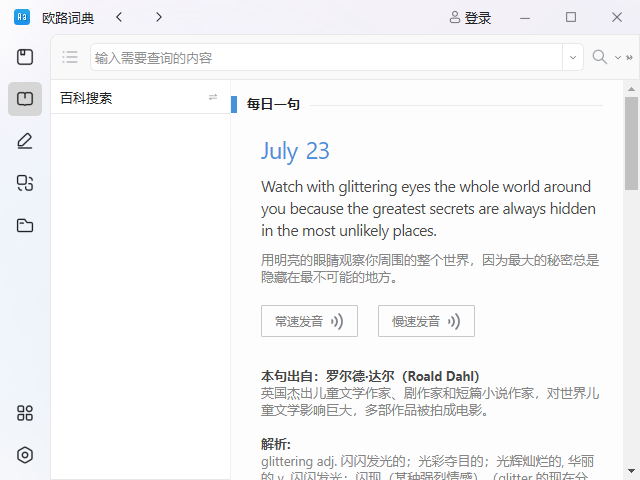Minimize the 欧路词典 window
The height and width of the screenshot is (480, 640).
coord(525,18)
